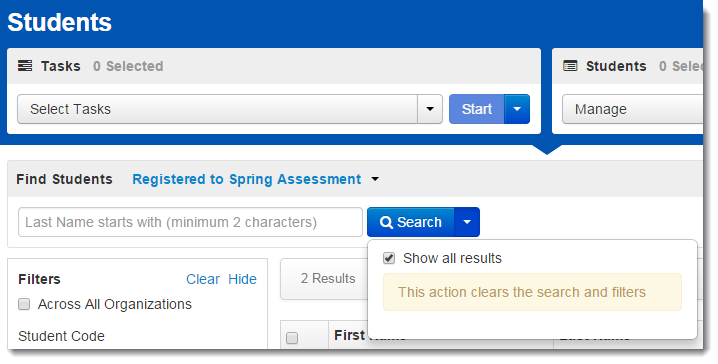Click the Search button

coord(411,222)
